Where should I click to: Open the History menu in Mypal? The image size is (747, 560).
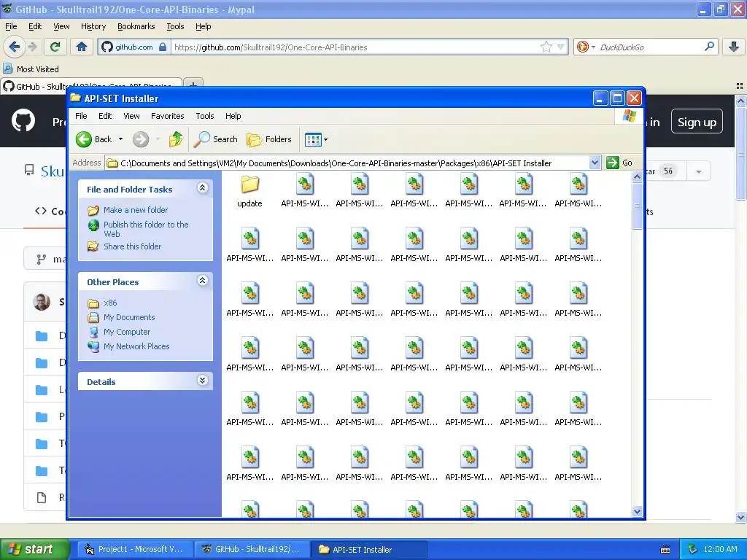[93, 26]
